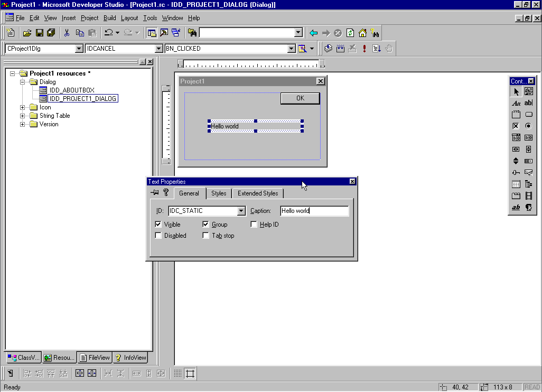Viewport: 542px width, 392px height.
Task: Select IDD_PROJECT1_DIALOG in resource tree
Action: [x=82, y=98]
